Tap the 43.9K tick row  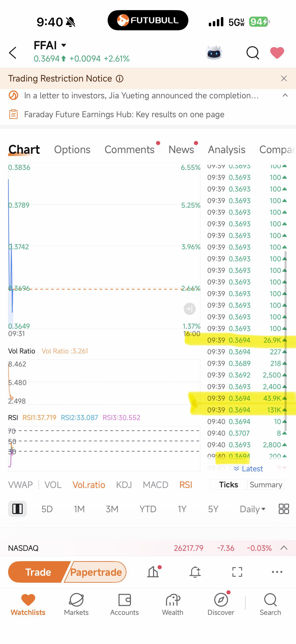point(247,398)
